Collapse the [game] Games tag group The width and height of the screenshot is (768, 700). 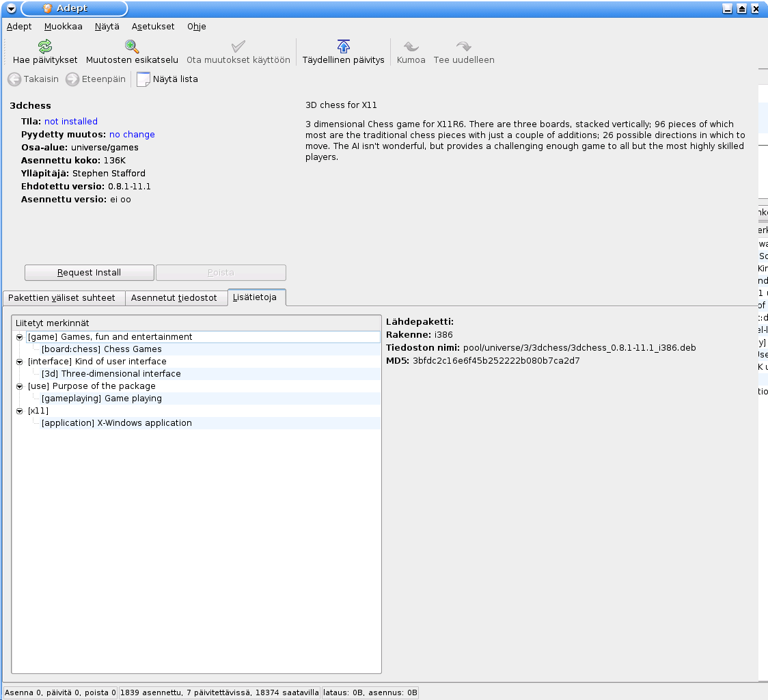click(x=20, y=337)
